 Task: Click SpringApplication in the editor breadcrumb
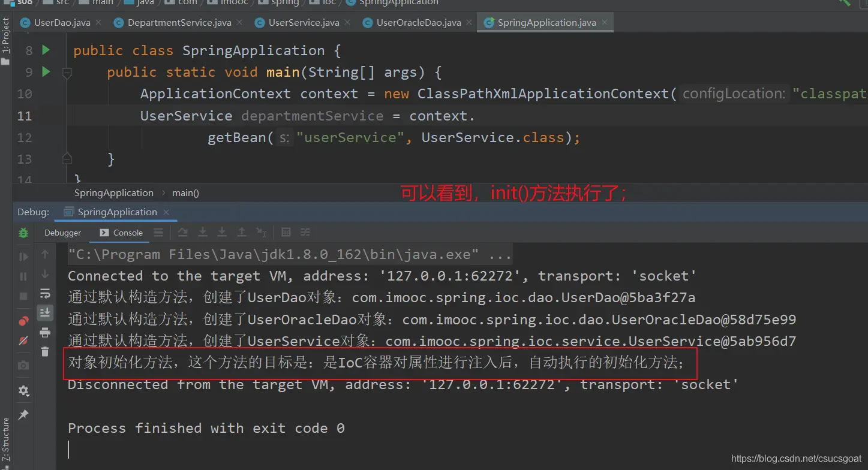pyautogui.click(x=114, y=193)
